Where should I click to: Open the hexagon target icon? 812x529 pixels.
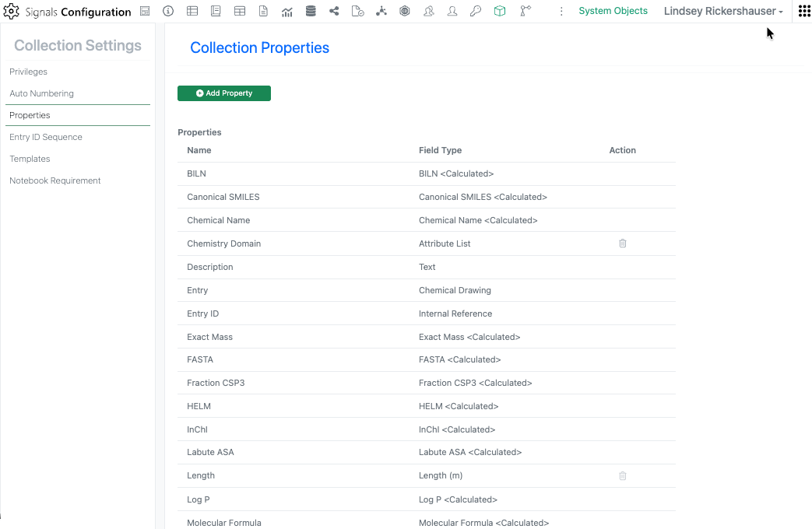405,11
